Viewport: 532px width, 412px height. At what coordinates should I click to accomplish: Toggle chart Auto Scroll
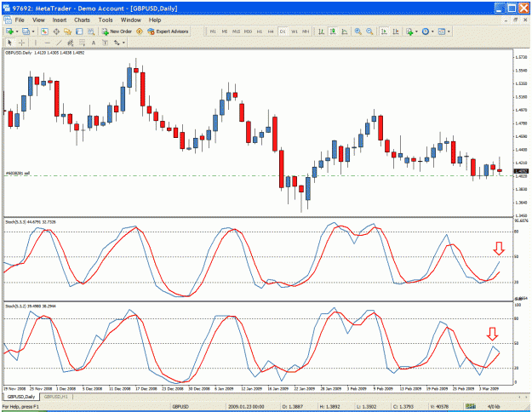click(384, 31)
